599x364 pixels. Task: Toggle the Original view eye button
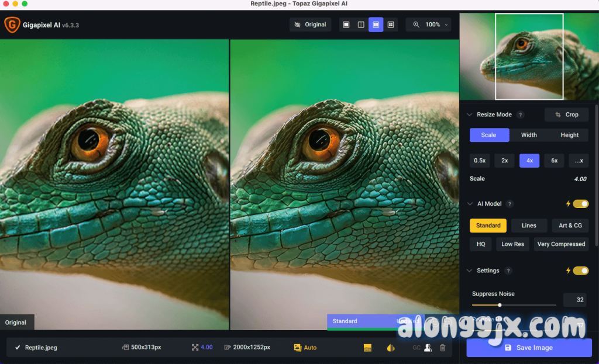(310, 25)
